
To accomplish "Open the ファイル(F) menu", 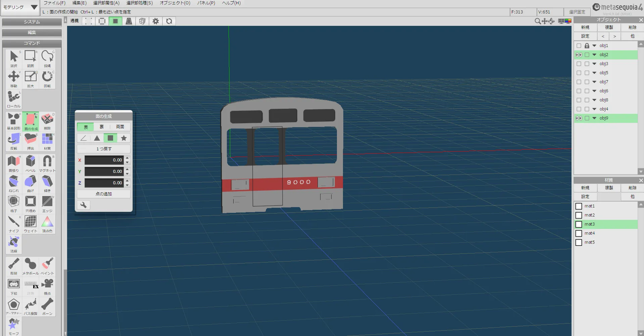I will tap(54, 3).
